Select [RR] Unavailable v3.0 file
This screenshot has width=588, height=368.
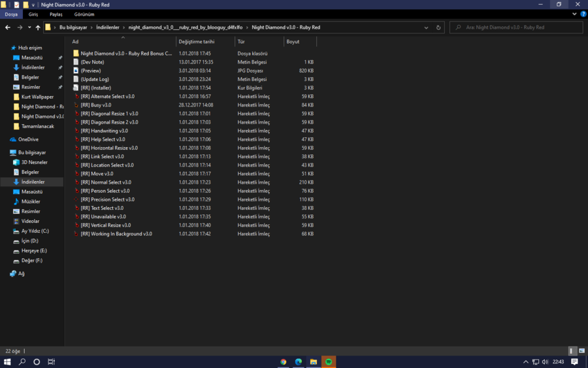[x=103, y=216]
